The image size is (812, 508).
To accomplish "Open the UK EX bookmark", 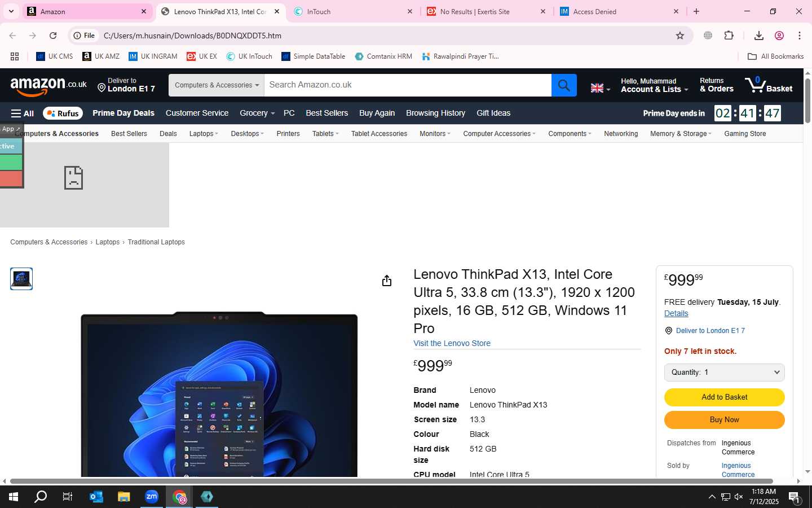I will tap(202, 56).
